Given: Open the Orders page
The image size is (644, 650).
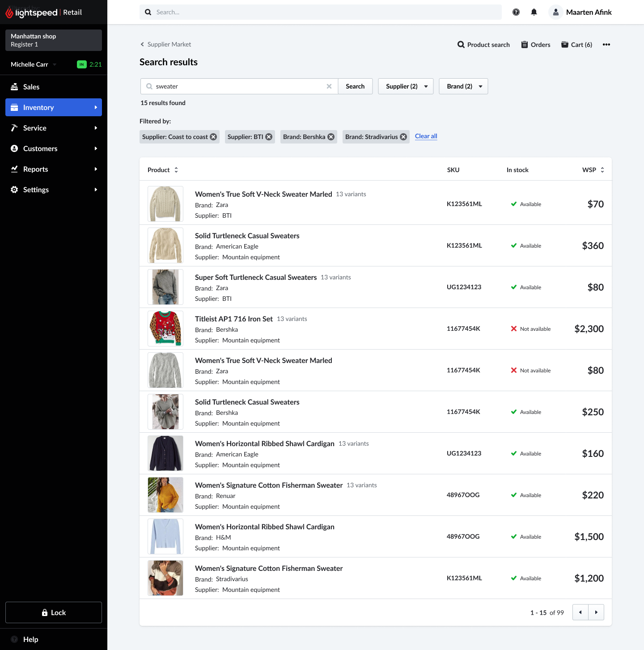Looking at the screenshot, I should point(536,45).
